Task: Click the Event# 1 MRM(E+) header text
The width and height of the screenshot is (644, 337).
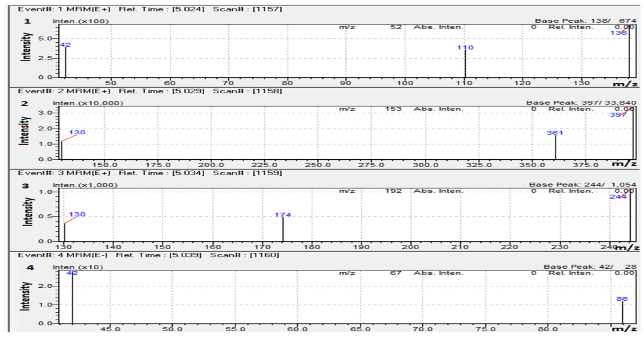Action: [x=64, y=9]
